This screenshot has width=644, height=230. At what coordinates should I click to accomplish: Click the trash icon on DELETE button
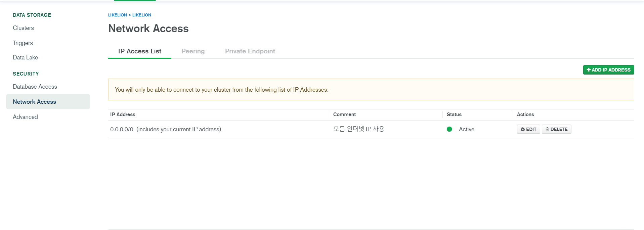(547, 129)
